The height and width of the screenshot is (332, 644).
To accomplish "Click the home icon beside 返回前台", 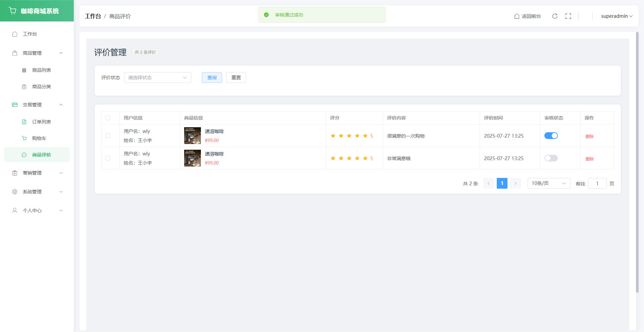I will 517,16.
